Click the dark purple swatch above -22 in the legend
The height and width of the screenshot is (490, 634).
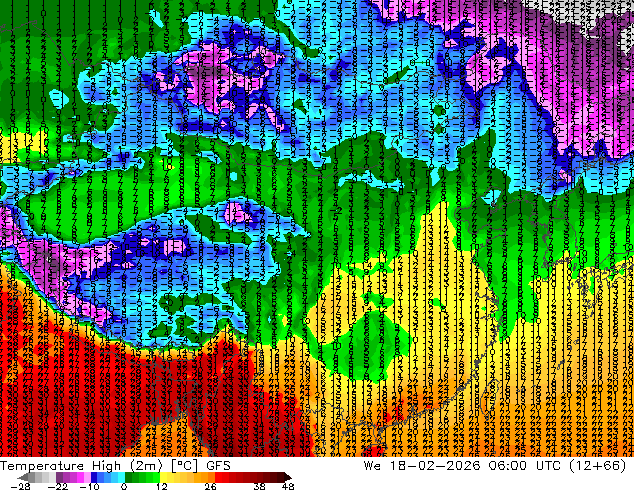click(x=59, y=477)
